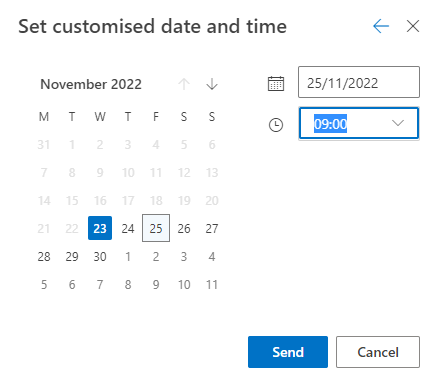Select the highlighted date 25
This screenshot has width=438, height=389.
pyautogui.click(x=156, y=228)
